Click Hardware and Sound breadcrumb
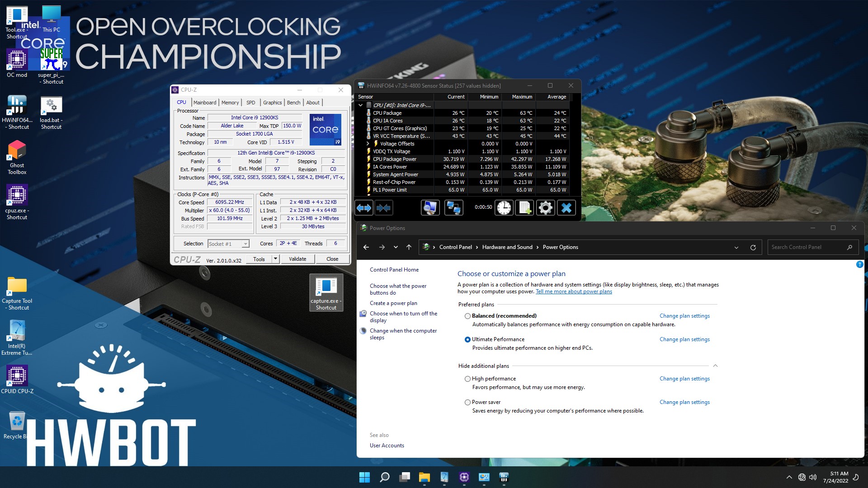The height and width of the screenshot is (488, 868). point(507,247)
